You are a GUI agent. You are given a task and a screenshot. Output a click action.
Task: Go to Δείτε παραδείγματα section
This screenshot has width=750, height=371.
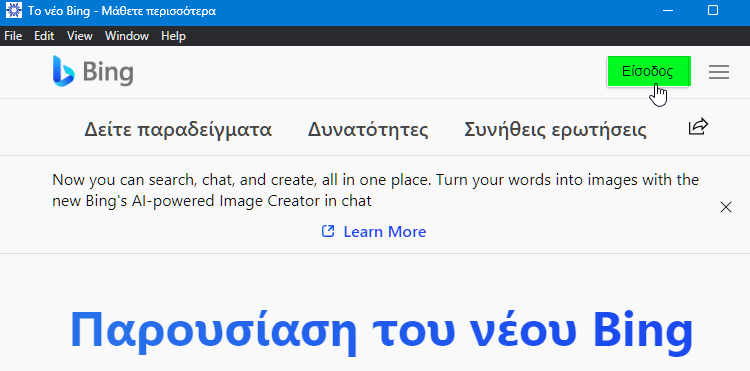pos(178,129)
